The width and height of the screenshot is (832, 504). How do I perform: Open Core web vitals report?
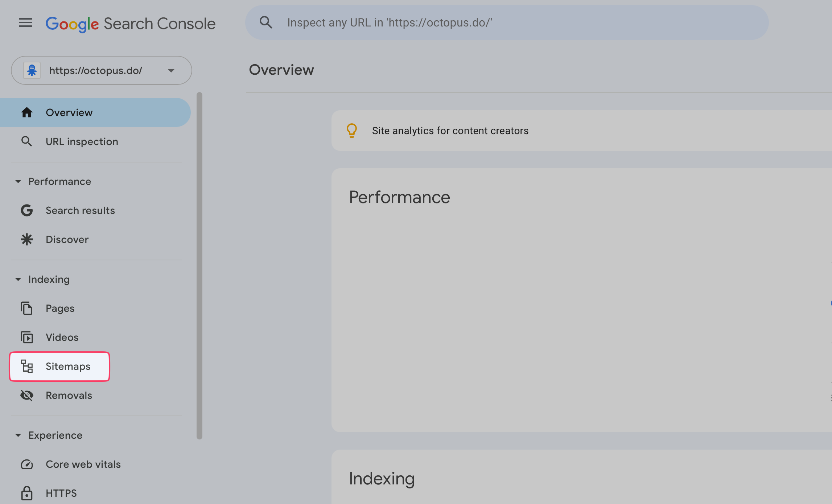point(95,464)
